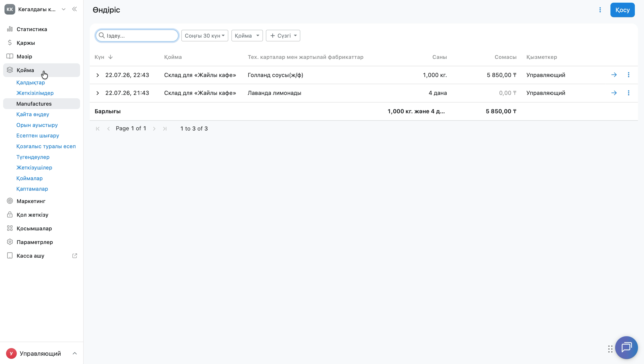Screen dimensions: 644x364
Task: Open three-dot menu for Лаванда лимонады row
Action: point(629,93)
